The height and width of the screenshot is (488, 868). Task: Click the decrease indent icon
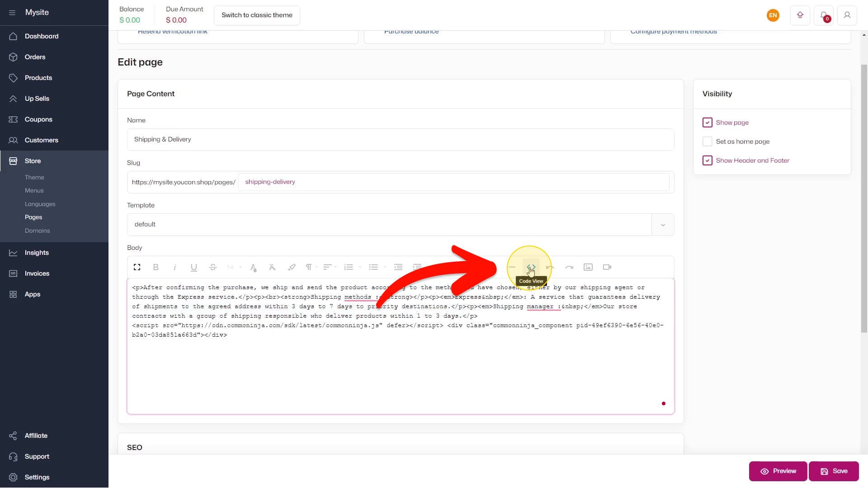(398, 267)
